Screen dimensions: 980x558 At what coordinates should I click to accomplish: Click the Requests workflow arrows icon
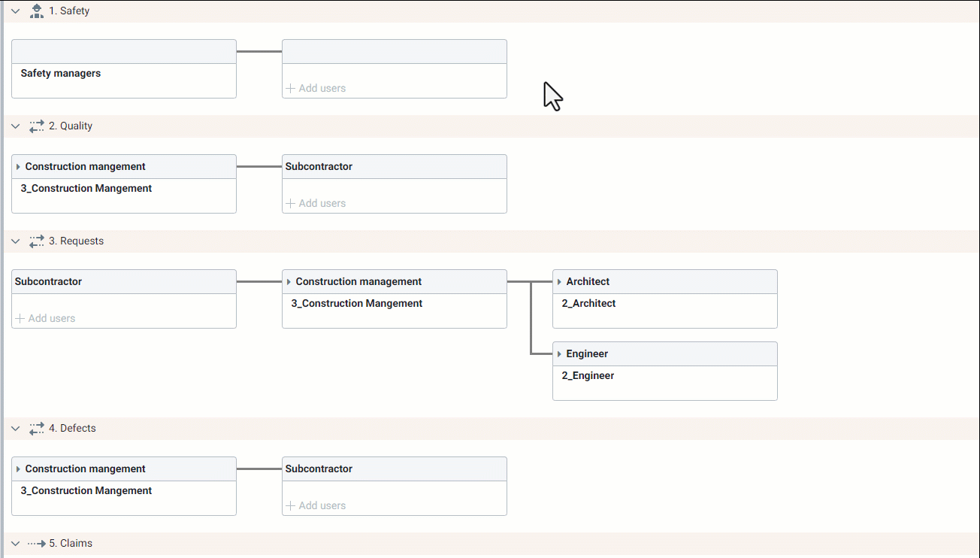pos(36,241)
